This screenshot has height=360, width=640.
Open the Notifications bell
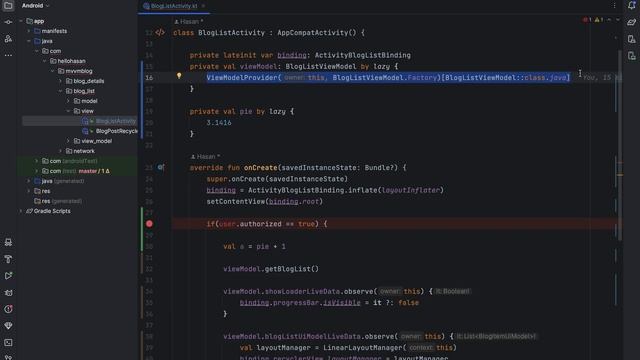pyautogui.click(x=631, y=5)
